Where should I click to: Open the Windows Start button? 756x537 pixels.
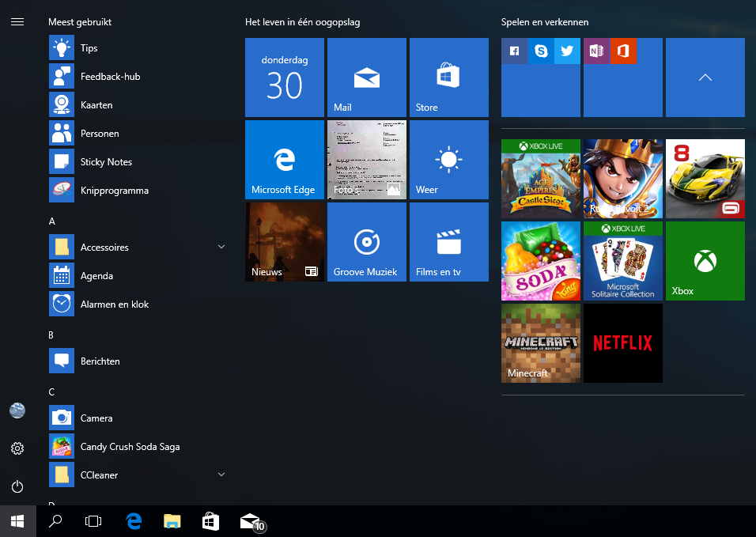[17, 521]
